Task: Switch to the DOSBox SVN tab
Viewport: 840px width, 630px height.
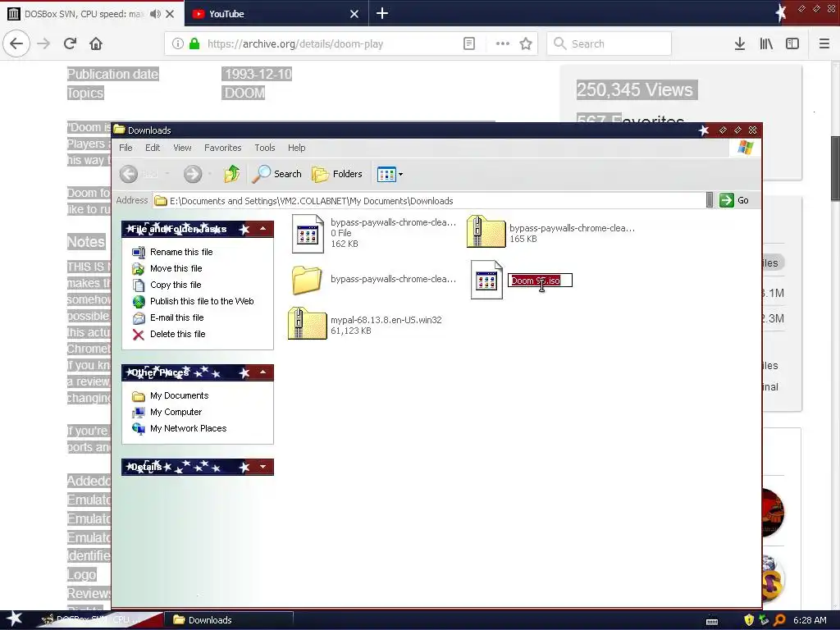Action: [x=92, y=14]
